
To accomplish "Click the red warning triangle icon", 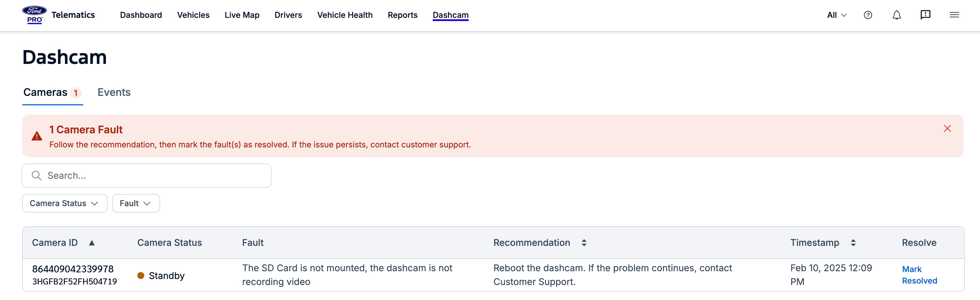I will (x=37, y=136).
